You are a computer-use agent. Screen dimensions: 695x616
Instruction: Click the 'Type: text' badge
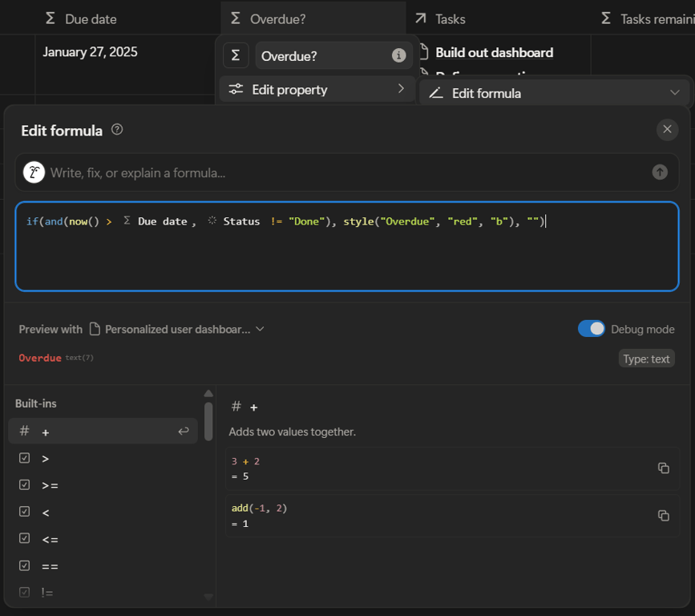(646, 359)
